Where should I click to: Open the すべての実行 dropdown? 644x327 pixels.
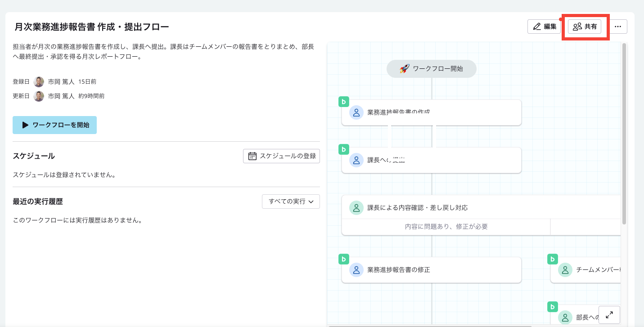coord(291,202)
